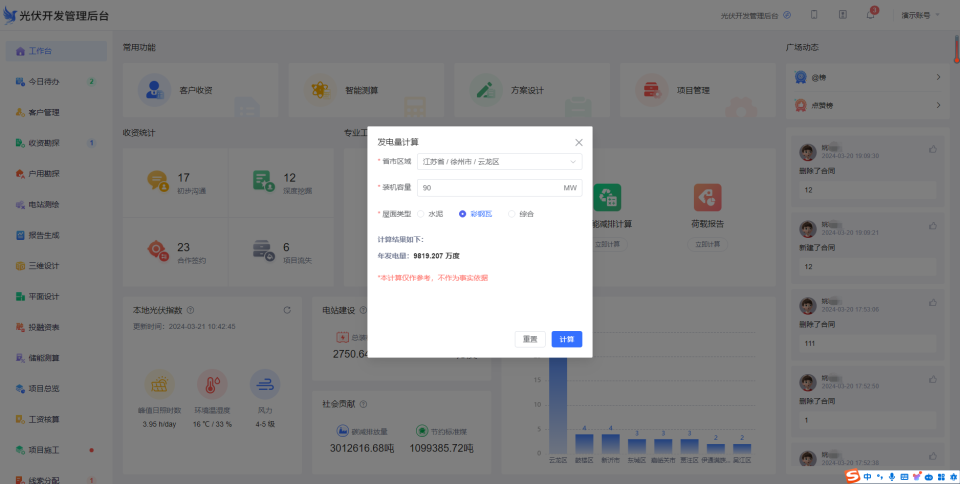Screen dimensions: 960x484
Task: Refresh the 本地光伏指数 panel
Action: 287,310
